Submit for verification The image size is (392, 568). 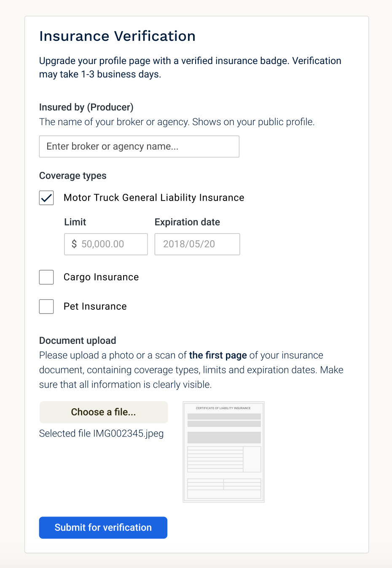pyautogui.click(x=103, y=528)
